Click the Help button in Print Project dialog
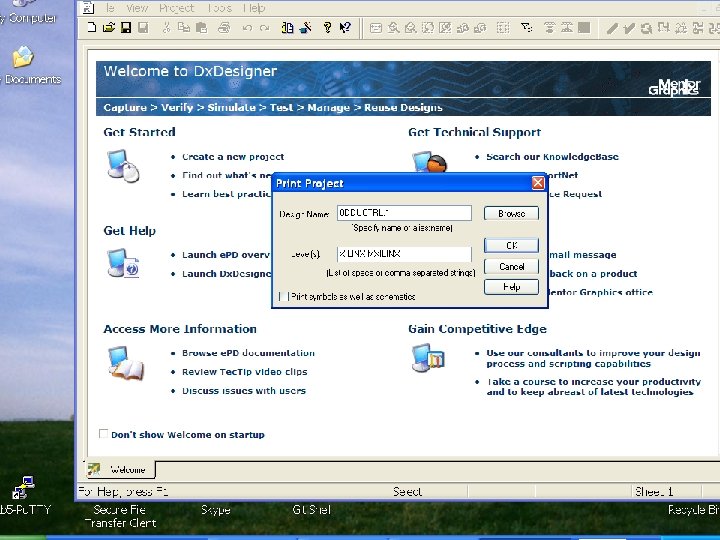This screenshot has width=720, height=540. [x=511, y=287]
